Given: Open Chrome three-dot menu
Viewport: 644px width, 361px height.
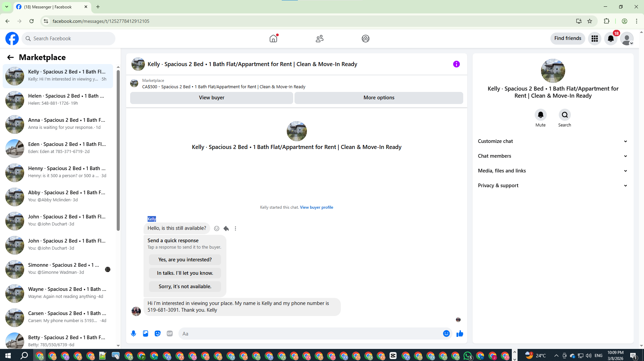Looking at the screenshot, I should (x=637, y=21).
